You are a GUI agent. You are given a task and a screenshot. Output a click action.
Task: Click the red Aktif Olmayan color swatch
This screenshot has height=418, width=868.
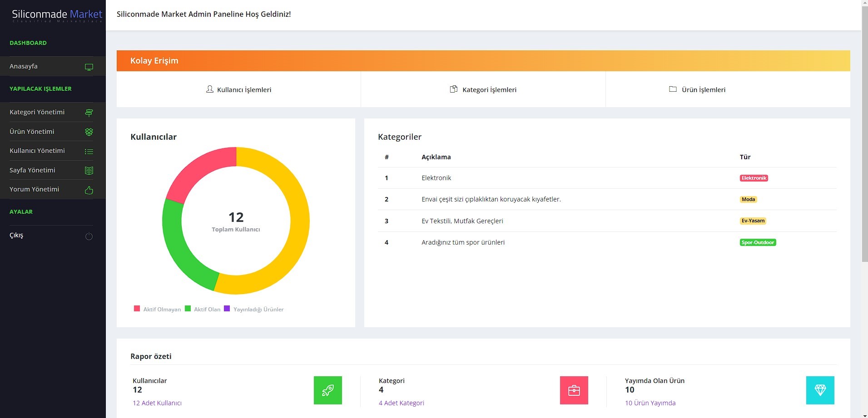click(x=137, y=308)
